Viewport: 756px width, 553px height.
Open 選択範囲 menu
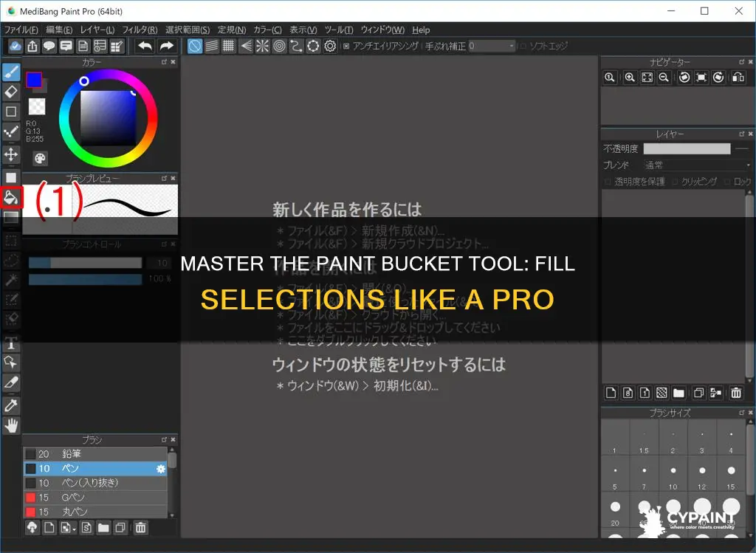point(188,30)
